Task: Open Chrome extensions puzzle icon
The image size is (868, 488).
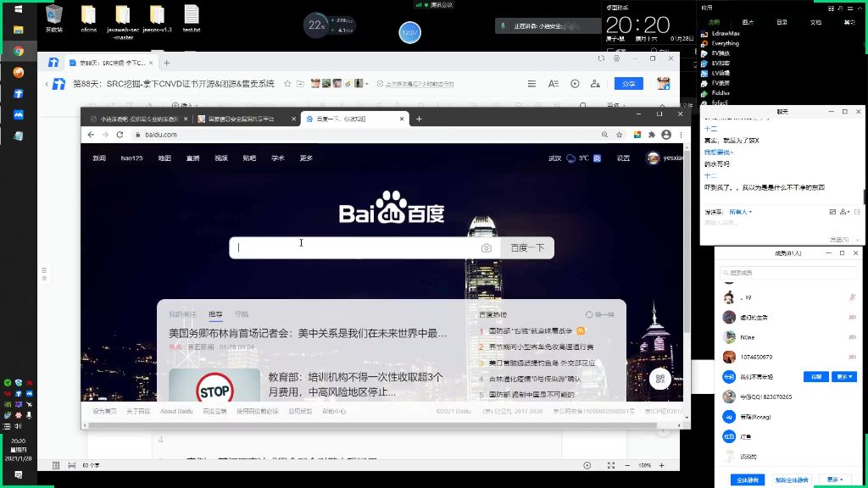Action: pos(652,135)
